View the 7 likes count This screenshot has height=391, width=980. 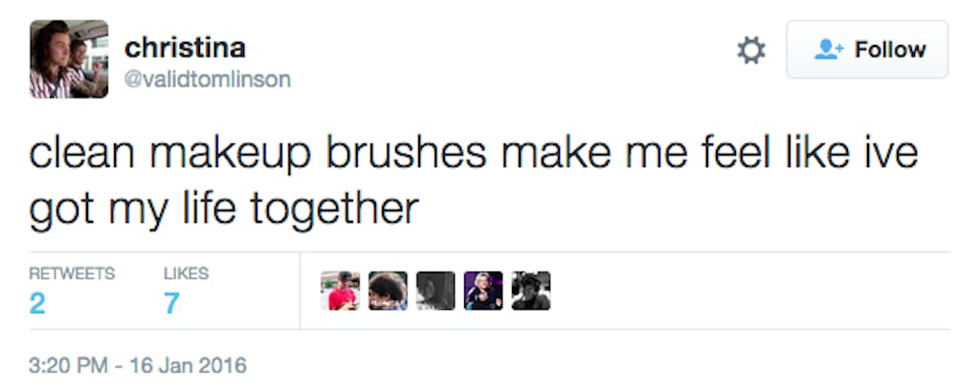tap(172, 304)
